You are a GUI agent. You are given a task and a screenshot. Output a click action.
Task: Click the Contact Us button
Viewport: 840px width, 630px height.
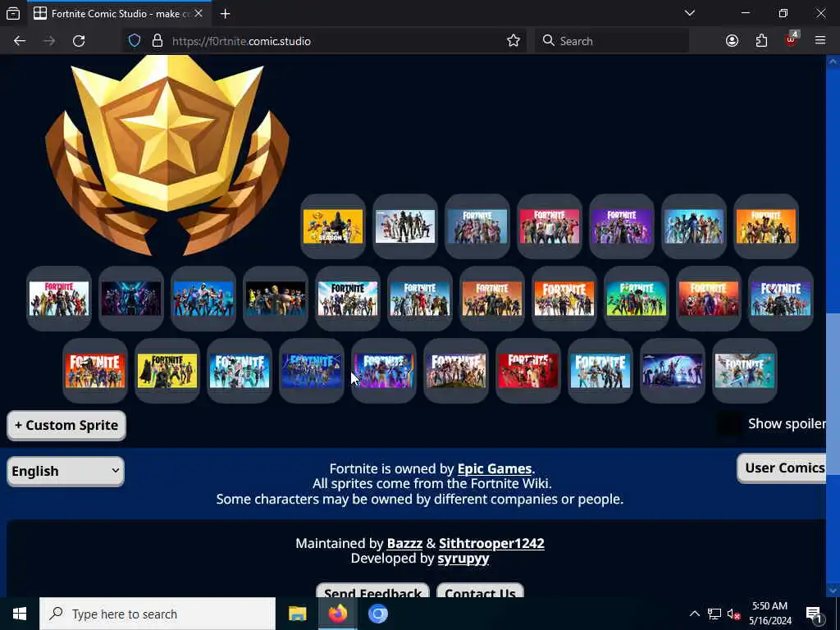pyautogui.click(x=480, y=591)
